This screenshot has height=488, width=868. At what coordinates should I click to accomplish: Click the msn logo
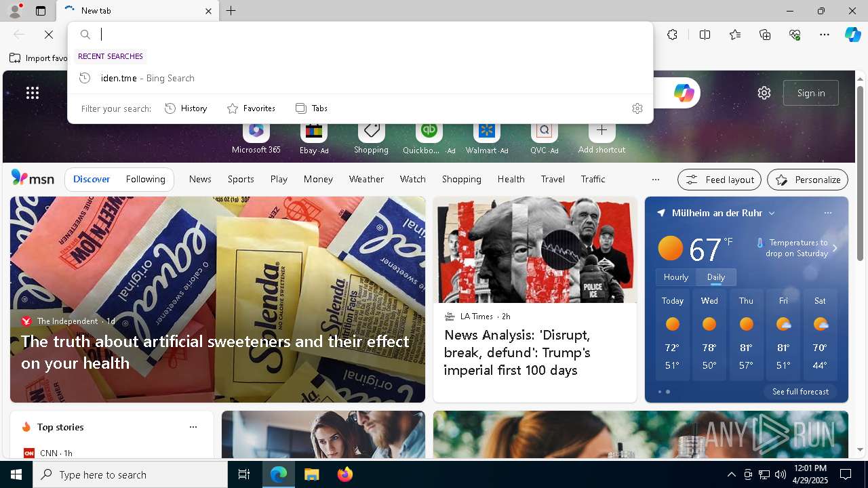[33, 178]
